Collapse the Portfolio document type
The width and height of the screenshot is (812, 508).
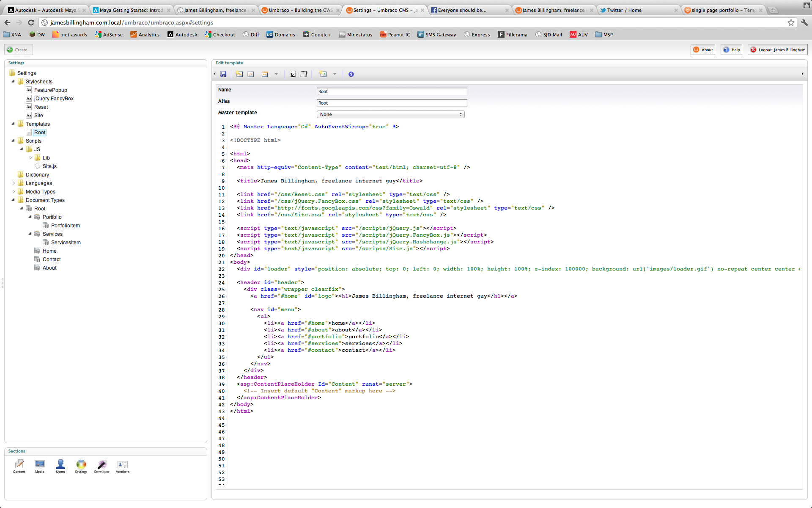coord(30,217)
